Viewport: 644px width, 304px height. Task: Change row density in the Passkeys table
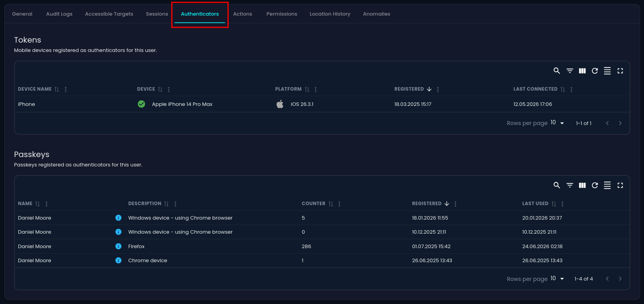[x=607, y=185]
